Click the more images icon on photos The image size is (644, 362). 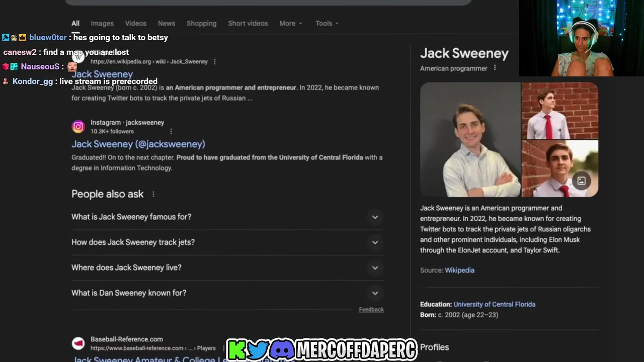point(581,181)
